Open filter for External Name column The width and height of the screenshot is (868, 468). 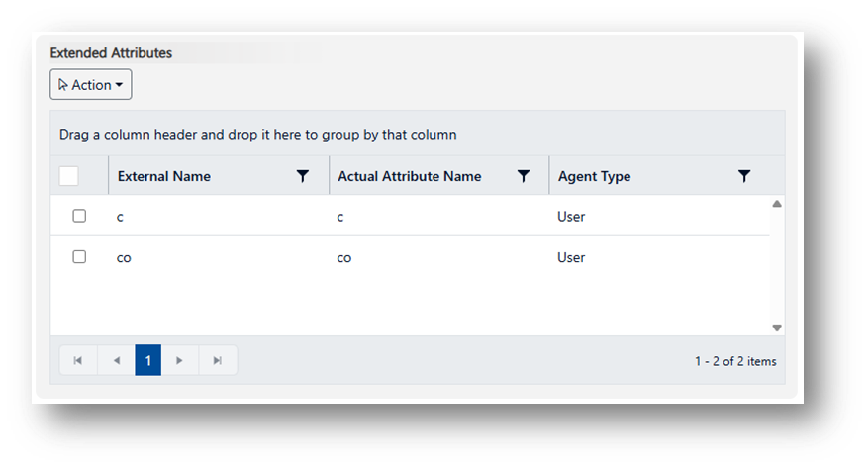click(303, 176)
